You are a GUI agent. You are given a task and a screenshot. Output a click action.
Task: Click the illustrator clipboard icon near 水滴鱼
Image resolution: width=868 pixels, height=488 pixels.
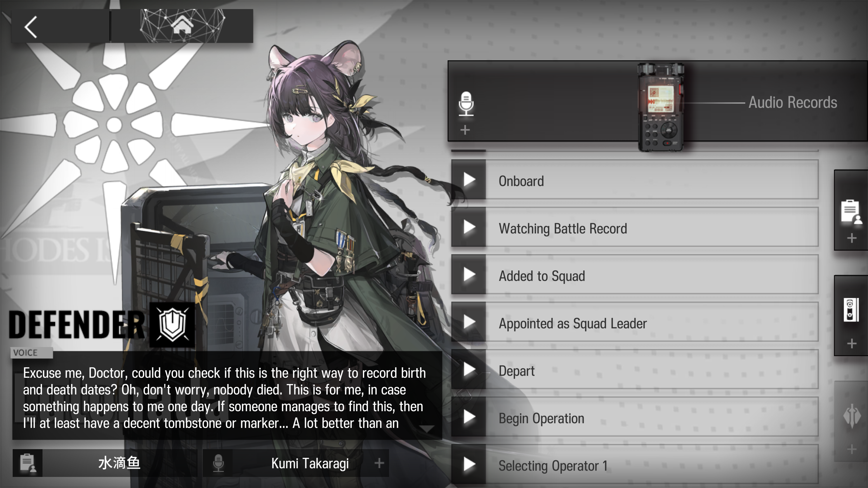point(28,463)
